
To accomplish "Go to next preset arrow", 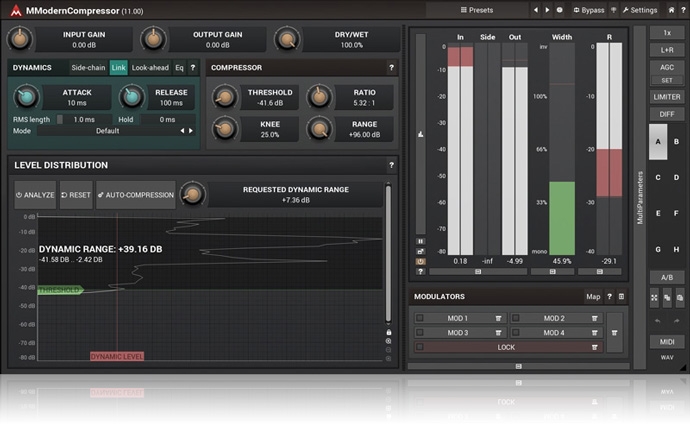I will (547, 10).
